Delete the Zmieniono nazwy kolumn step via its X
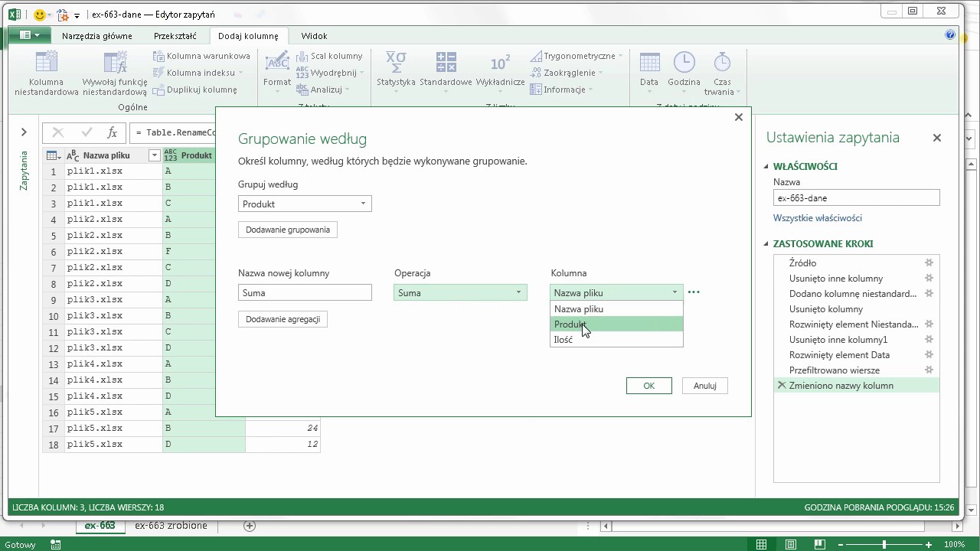The image size is (980, 551). tap(782, 386)
